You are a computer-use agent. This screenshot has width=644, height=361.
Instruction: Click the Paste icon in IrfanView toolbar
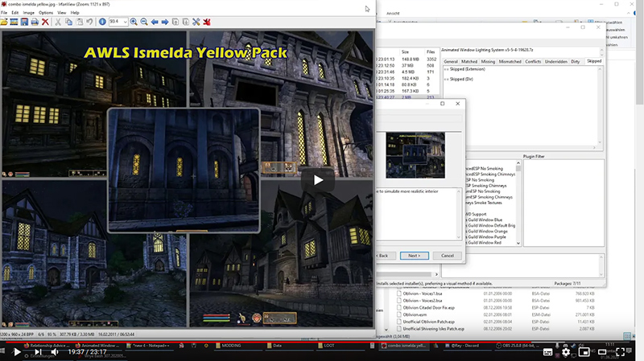(79, 22)
